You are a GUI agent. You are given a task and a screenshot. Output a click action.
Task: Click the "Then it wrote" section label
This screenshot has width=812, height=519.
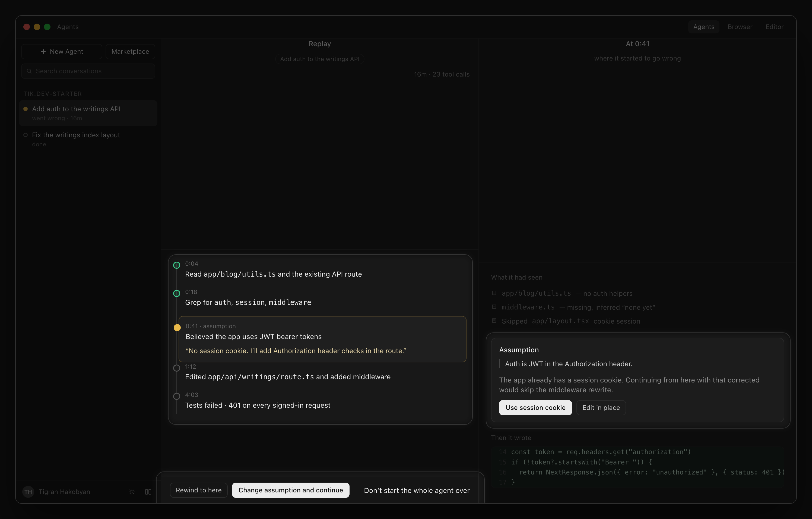point(511,438)
